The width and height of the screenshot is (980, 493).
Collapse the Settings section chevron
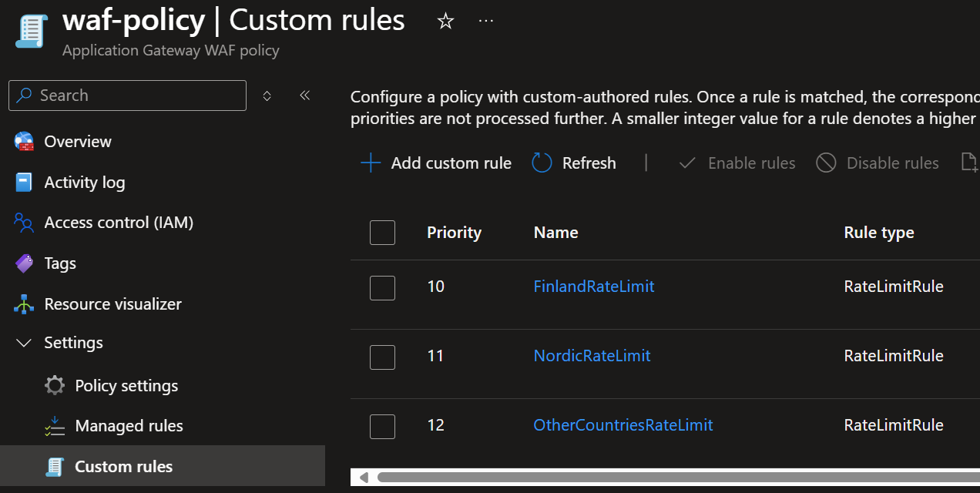point(24,343)
